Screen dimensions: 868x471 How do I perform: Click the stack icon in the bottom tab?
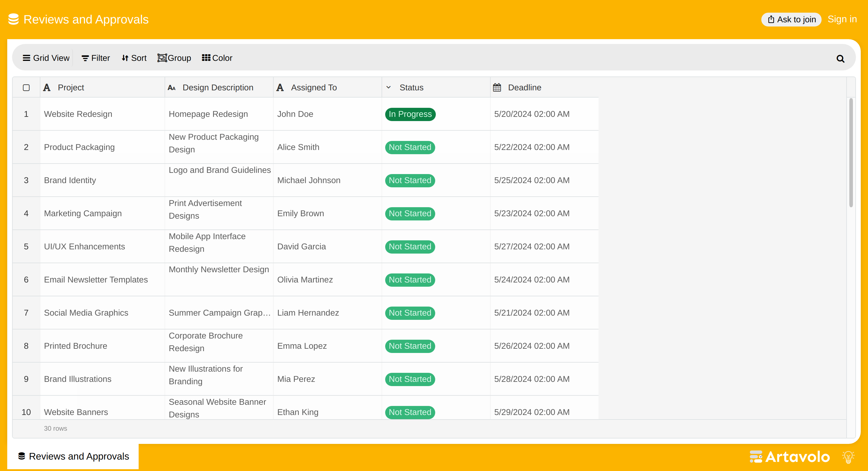coord(22,456)
